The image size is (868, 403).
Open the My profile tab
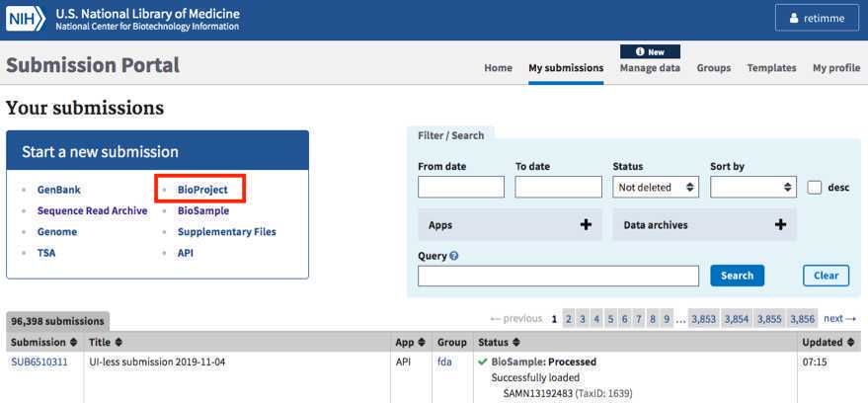836,68
